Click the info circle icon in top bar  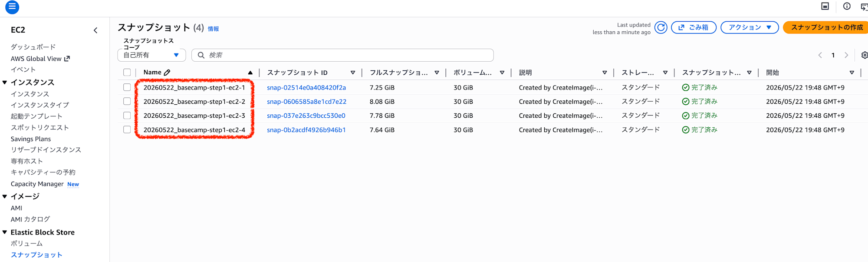click(847, 6)
